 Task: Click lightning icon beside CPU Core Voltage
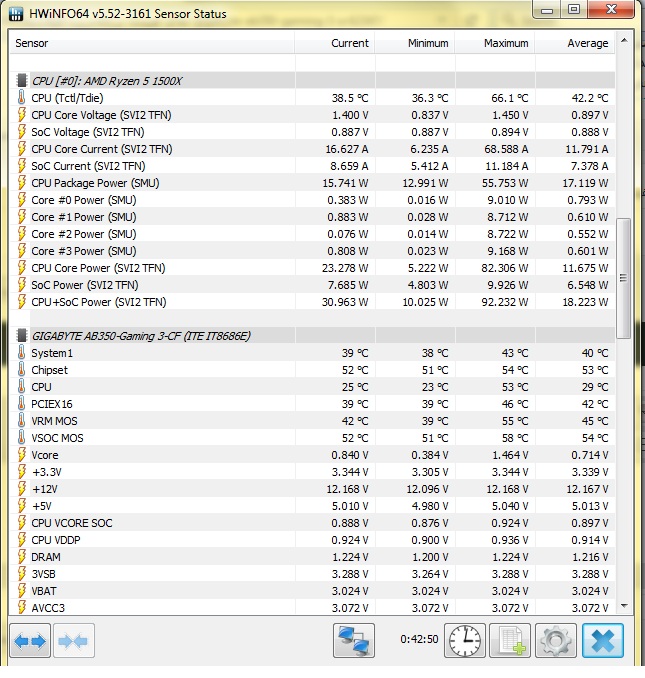(x=21, y=115)
